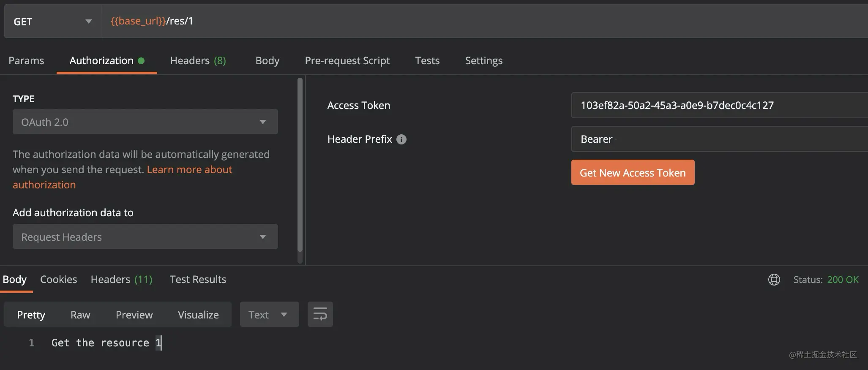Switch to the request Body tab

[267, 61]
